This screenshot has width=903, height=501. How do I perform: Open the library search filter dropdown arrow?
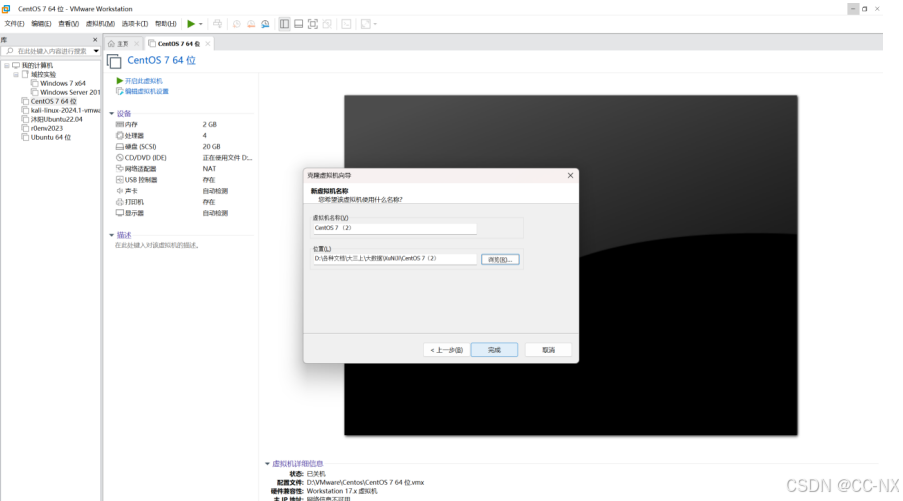pos(96,51)
